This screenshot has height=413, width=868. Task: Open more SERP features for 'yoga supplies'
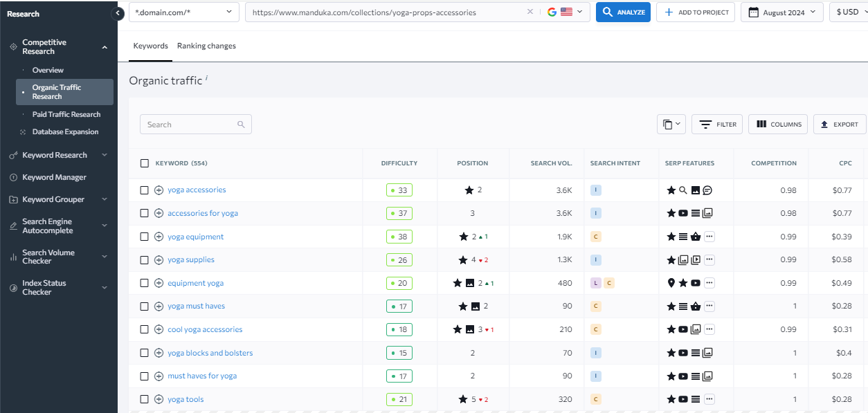tap(709, 260)
